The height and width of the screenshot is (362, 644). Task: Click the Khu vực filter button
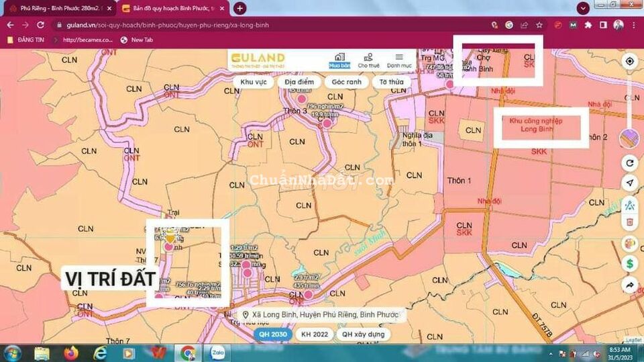pos(254,82)
